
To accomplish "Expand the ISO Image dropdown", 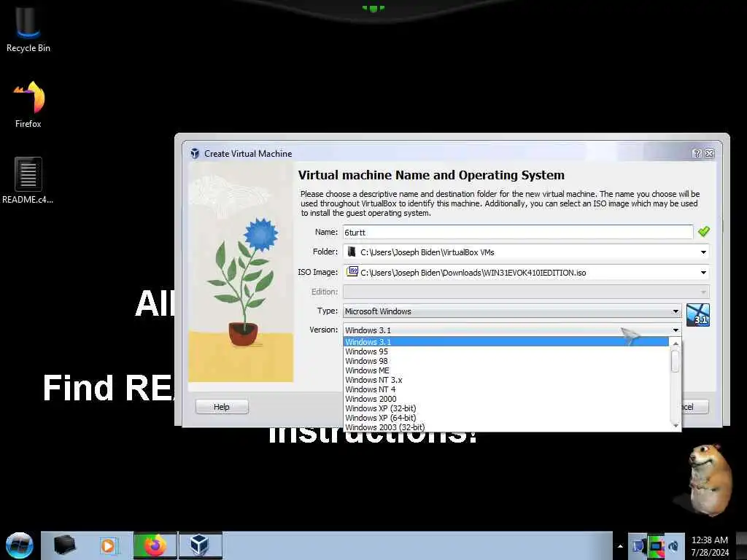I will (703, 273).
